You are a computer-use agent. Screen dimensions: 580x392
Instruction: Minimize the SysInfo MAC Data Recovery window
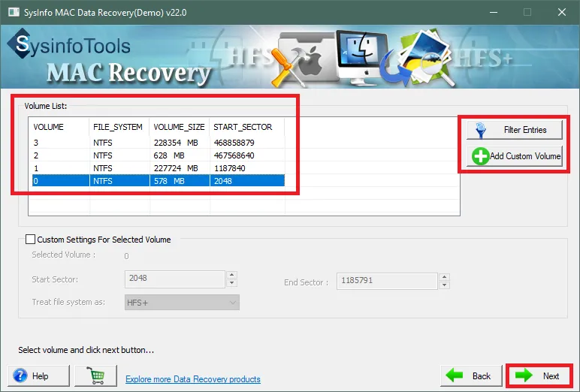[493, 12]
